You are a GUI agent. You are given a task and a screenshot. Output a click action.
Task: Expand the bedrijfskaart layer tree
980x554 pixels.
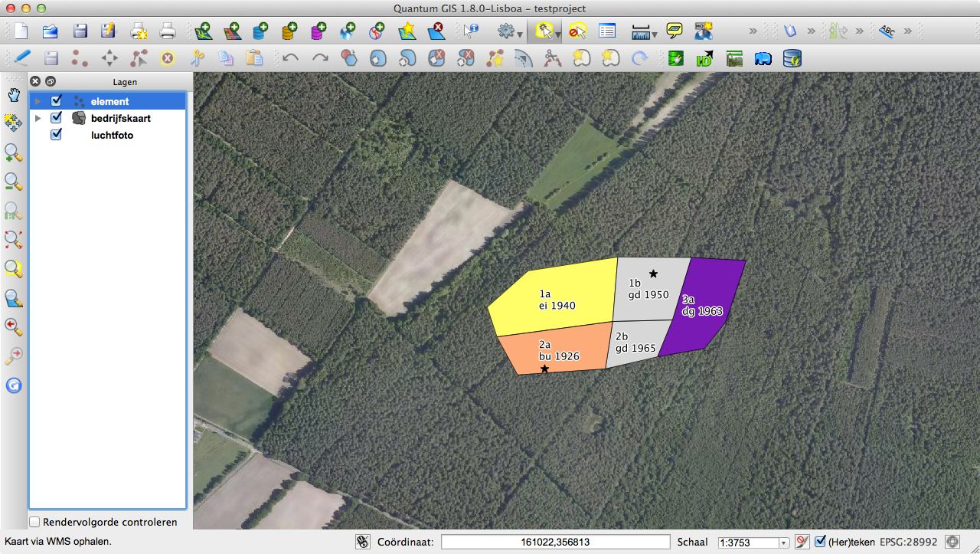pos(37,118)
